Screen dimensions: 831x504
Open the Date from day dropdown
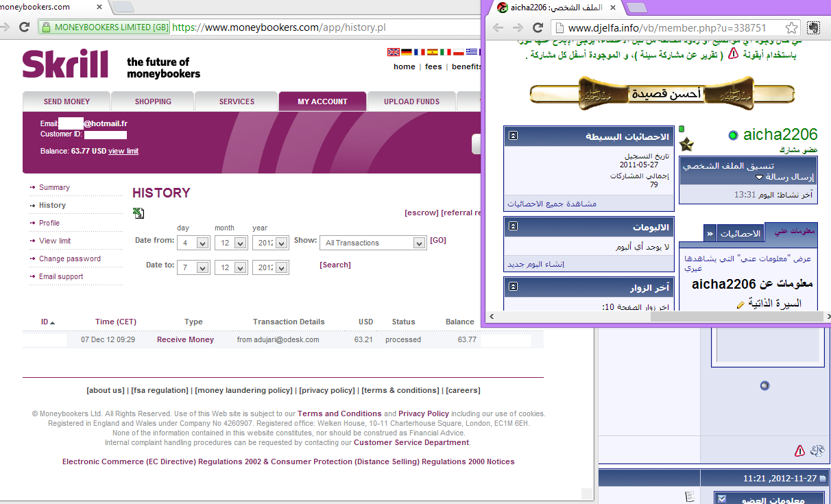[x=193, y=243]
